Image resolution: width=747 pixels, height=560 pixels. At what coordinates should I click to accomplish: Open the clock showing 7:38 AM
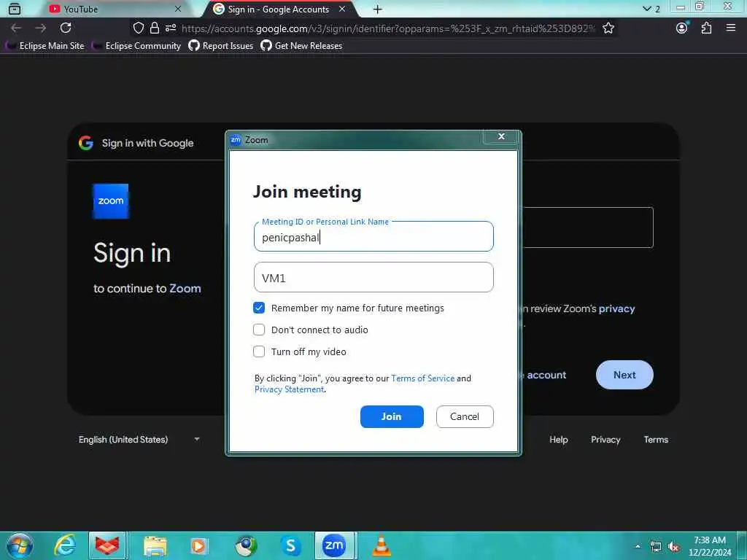tap(710, 546)
